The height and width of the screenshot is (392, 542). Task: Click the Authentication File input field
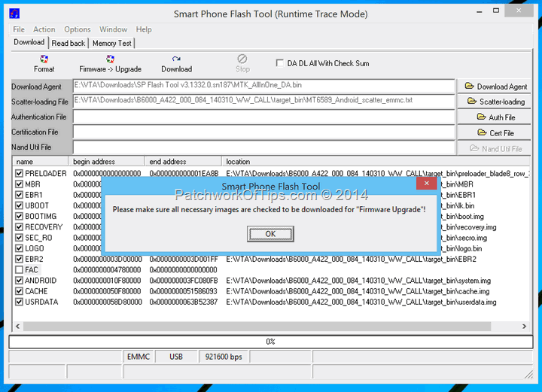tap(263, 117)
